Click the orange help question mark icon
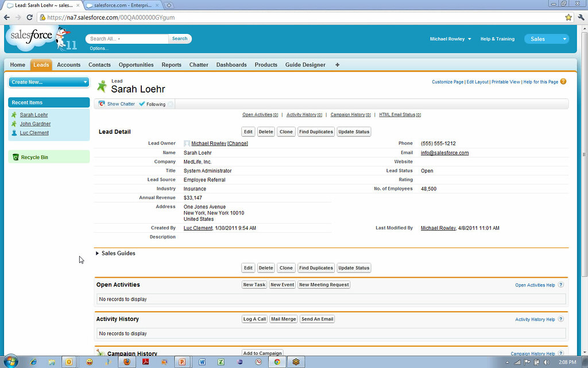The width and height of the screenshot is (588, 368). 563,82
